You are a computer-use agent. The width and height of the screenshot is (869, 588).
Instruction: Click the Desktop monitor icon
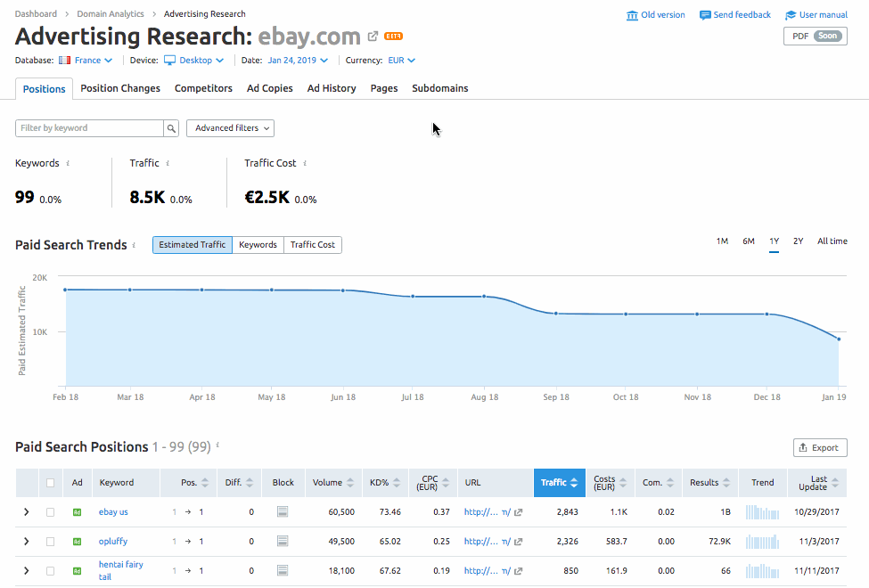pyautogui.click(x=169, y=61)
